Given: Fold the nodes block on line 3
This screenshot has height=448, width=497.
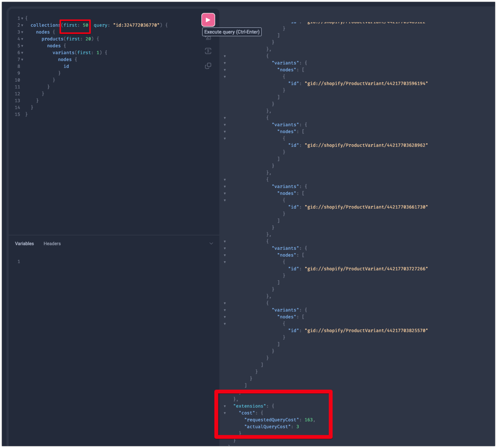Looking at the screenshot, I should (x=22, y=32).
